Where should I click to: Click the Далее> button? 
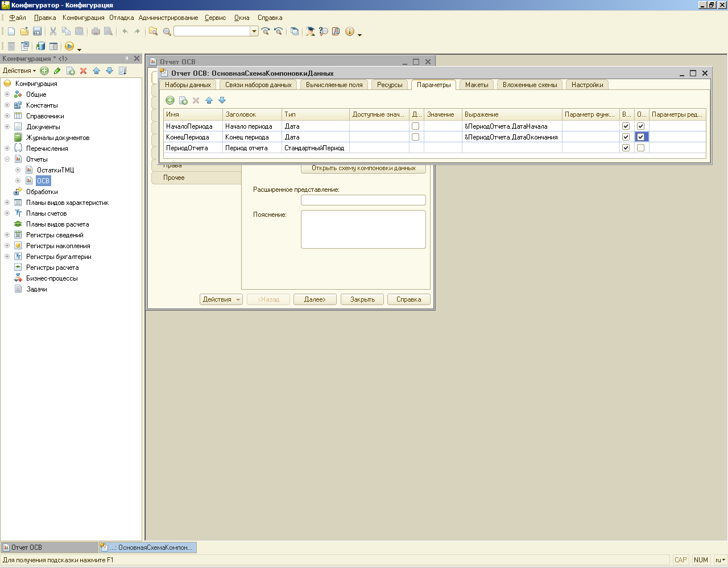(x=315, y=299)
